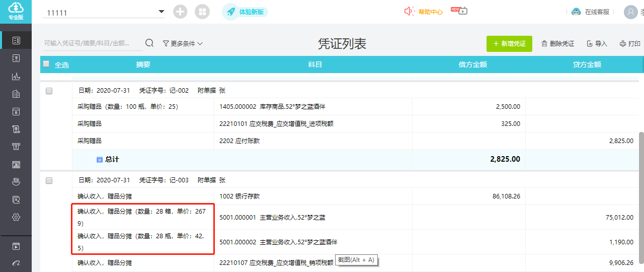Screen dimensions: 644x272
Task: Click the voucher search input field
Action: (93, 43)
